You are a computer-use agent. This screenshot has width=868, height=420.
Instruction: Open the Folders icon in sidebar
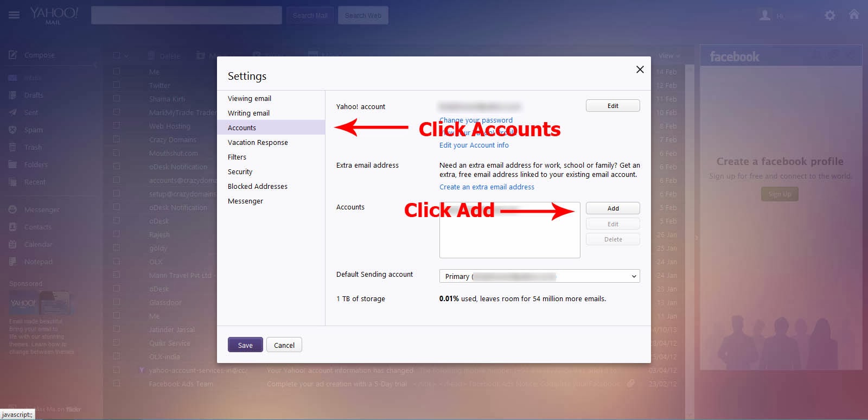(12, 164)
